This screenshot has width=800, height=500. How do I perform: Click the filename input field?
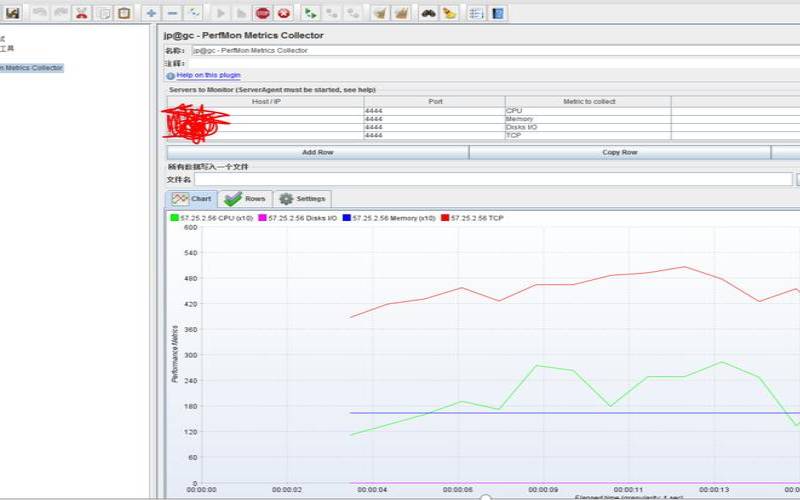pyautogui.click(x=493, y=179)
